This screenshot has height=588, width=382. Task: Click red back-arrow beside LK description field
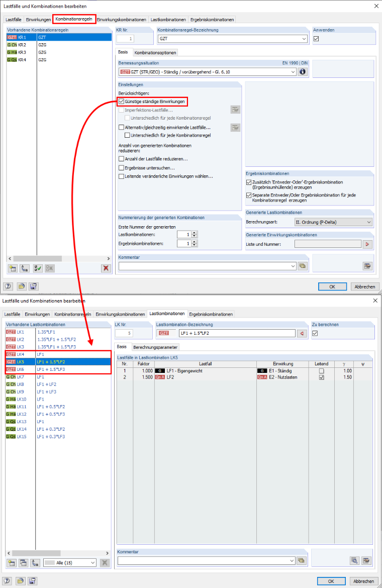pyautogui.click(x=302, y=333)
